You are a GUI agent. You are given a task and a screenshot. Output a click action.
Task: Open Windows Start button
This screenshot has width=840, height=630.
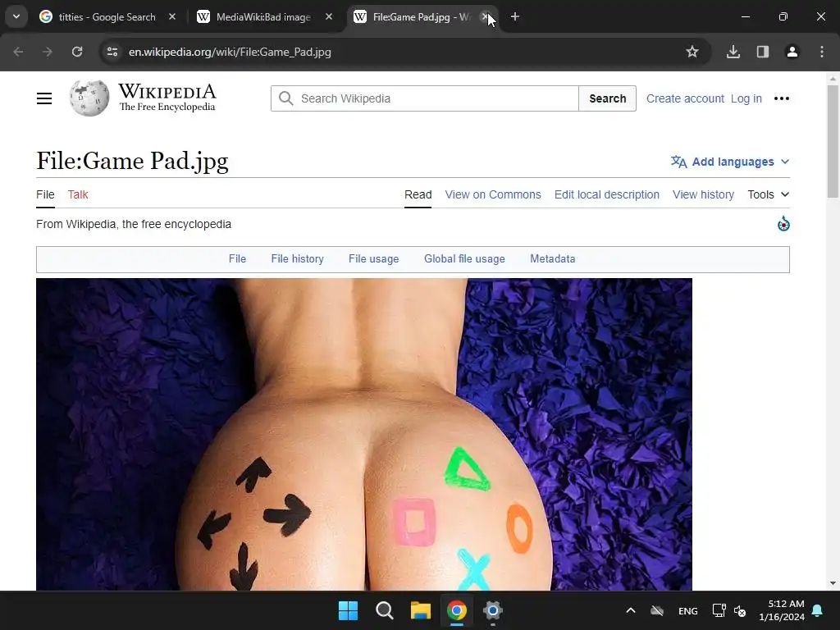point(348,610)
